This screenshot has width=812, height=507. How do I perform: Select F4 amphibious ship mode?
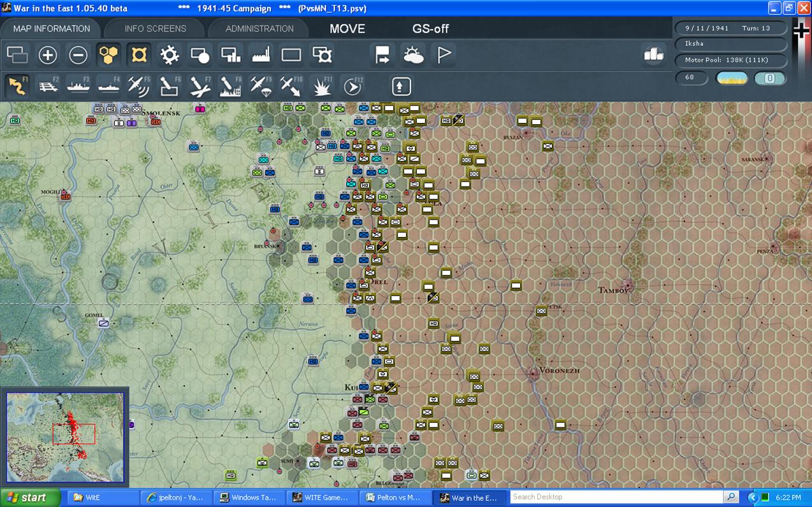point(109,86)
